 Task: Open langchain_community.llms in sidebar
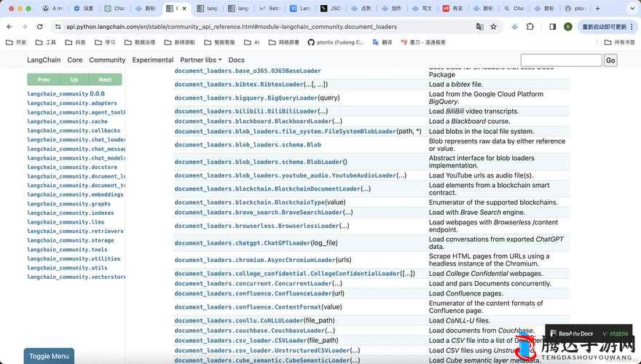(x=66, y=222)
